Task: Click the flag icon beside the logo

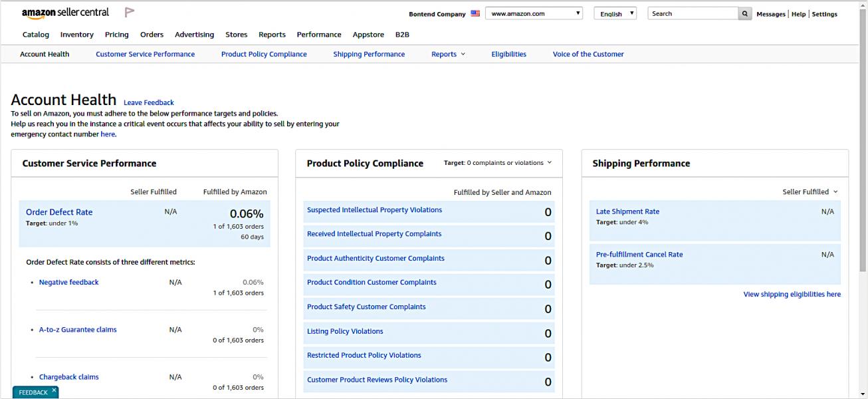Action: pyautogui.click(x=130, y=13)
